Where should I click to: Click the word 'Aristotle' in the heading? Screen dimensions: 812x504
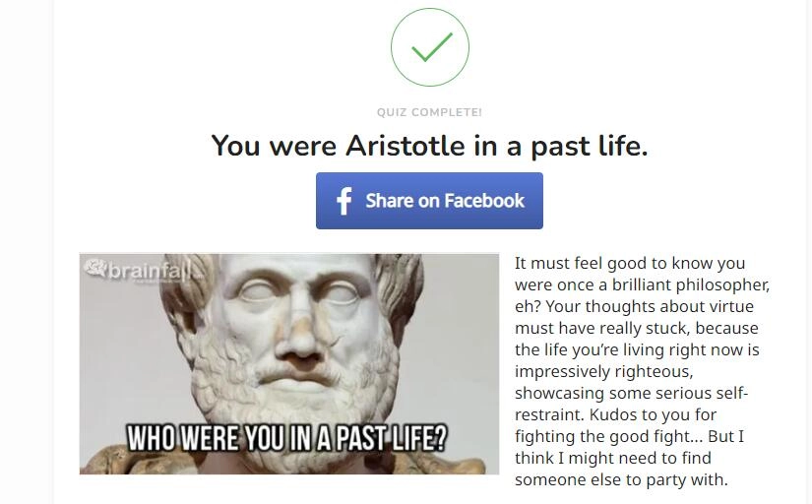pos(405,146)
